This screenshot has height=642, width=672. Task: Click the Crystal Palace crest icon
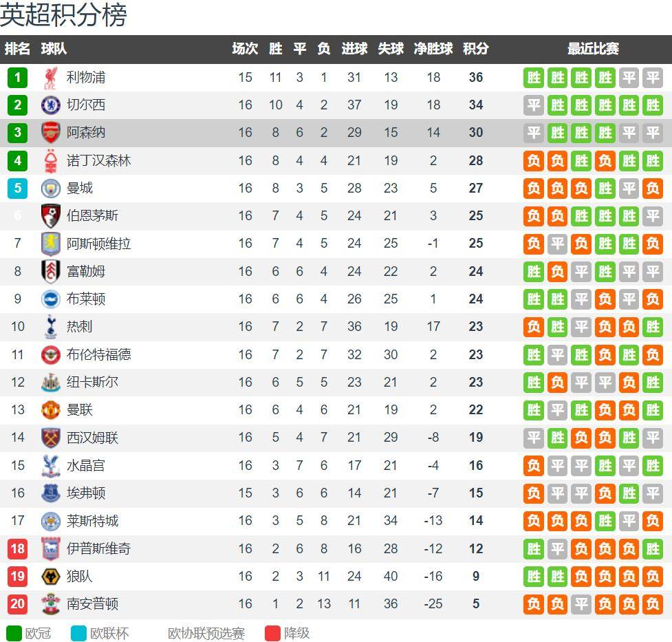[51, 466]
